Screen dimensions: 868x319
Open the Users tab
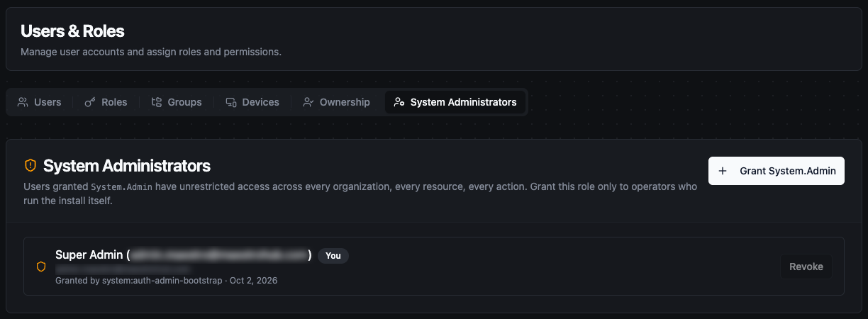[x=40, y=102]
